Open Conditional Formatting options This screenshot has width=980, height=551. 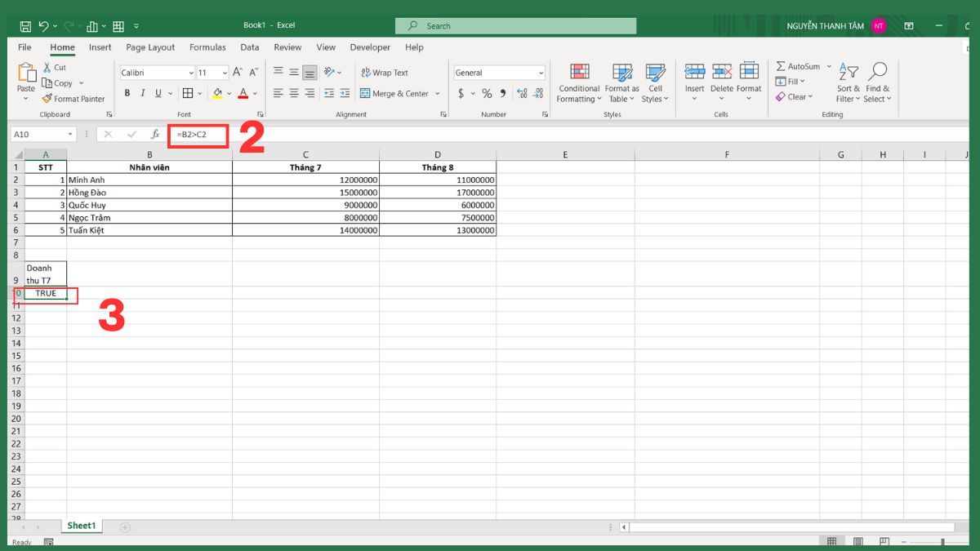coord(578,82)
